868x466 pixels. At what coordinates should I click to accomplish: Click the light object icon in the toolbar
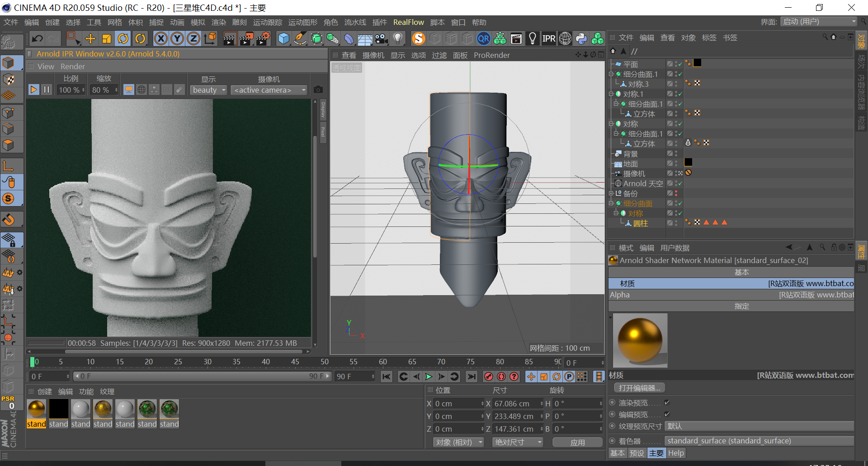click(397, 38)
